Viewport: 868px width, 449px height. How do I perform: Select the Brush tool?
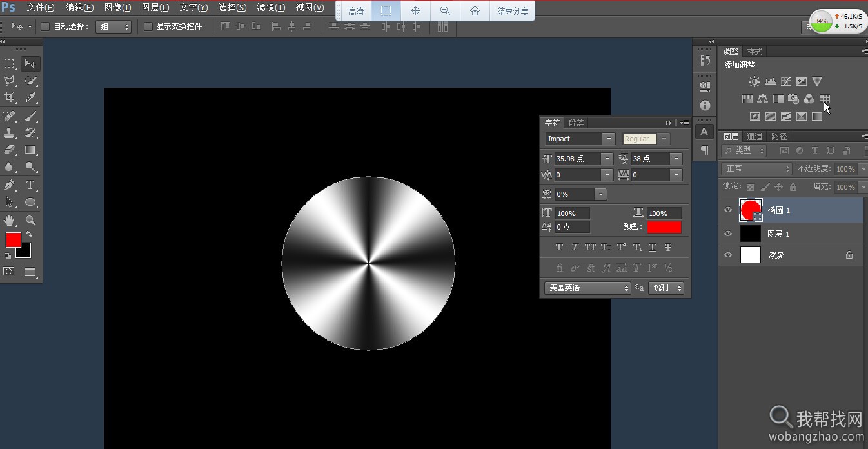coord(30,117)
